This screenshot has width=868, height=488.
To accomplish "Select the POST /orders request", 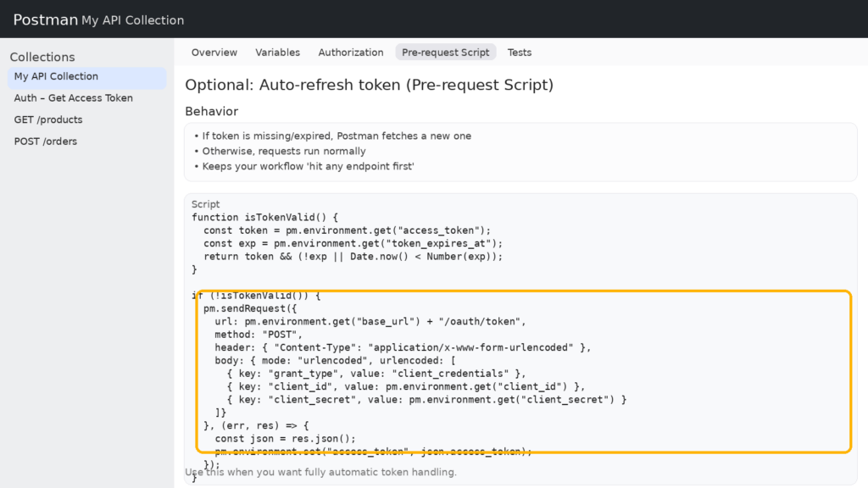I will [46, 141].
